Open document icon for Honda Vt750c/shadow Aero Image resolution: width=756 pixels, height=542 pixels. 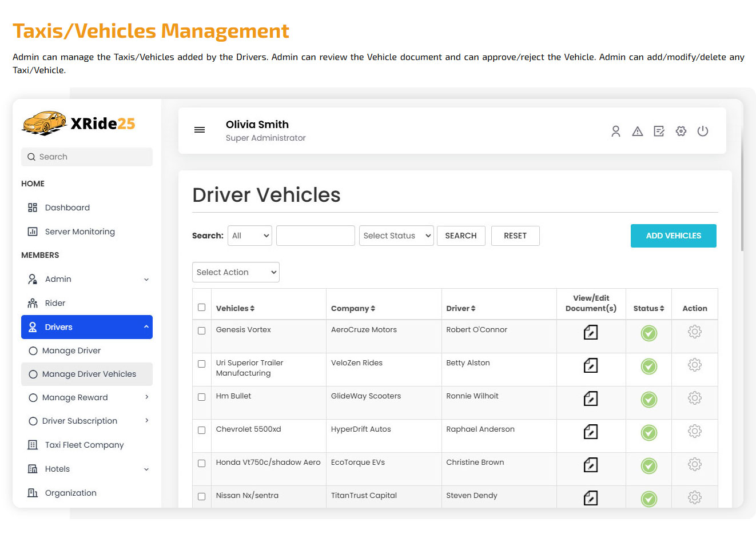click(x=591, y=465)
